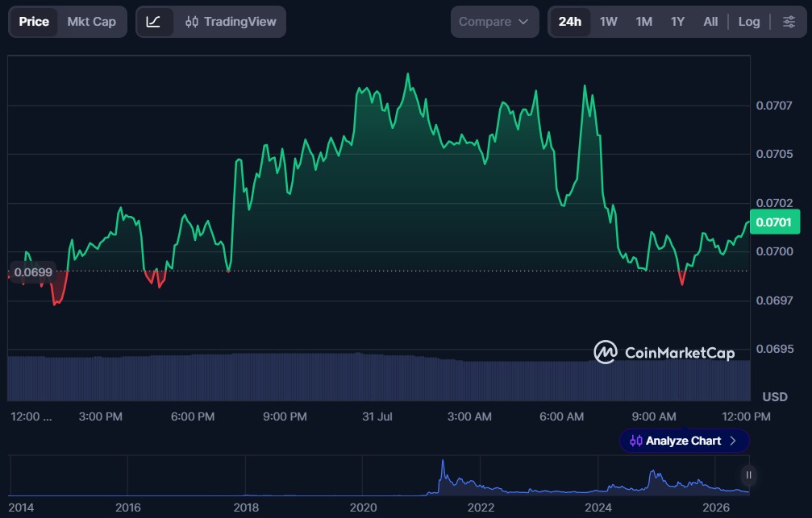Click 2014 on the mini timeline
The image size is (812, 518).
coord(21,508)
